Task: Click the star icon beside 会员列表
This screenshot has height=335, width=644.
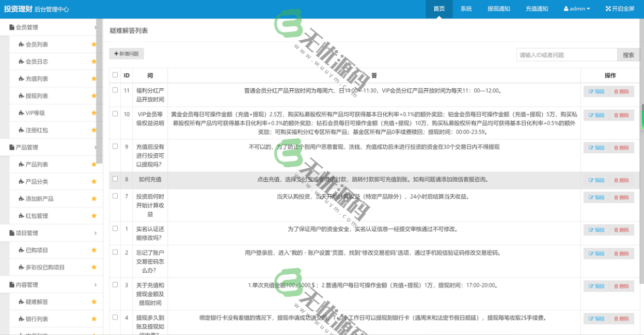Action: [94, 44]
